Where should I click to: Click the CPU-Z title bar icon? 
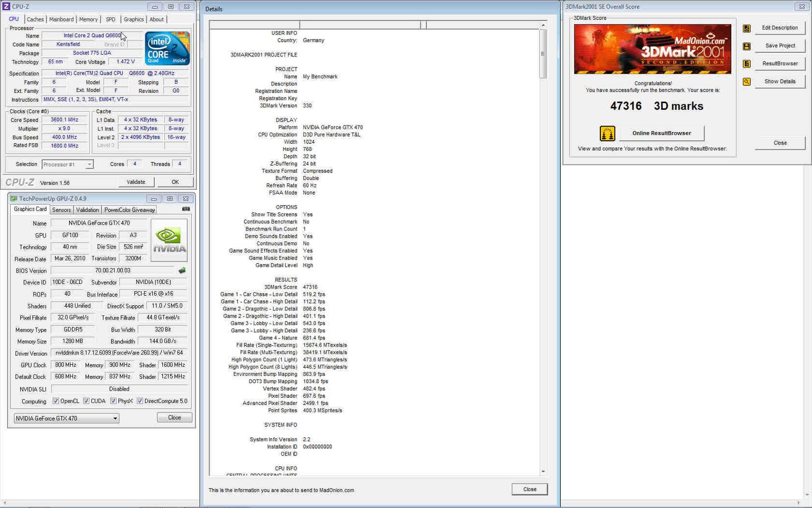[6, 7]
